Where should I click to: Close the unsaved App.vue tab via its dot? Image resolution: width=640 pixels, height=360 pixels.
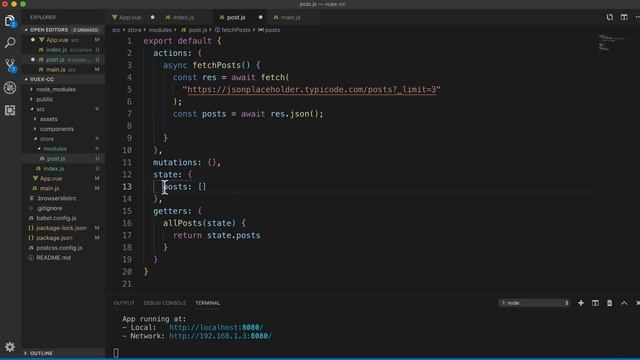(x=153, y=17)
